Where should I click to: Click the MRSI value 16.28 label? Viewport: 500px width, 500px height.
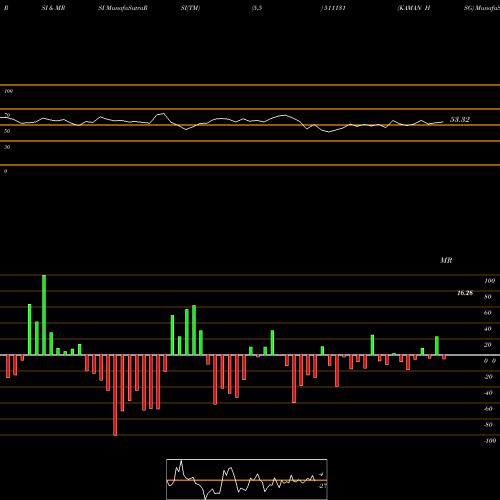point(465,293)
